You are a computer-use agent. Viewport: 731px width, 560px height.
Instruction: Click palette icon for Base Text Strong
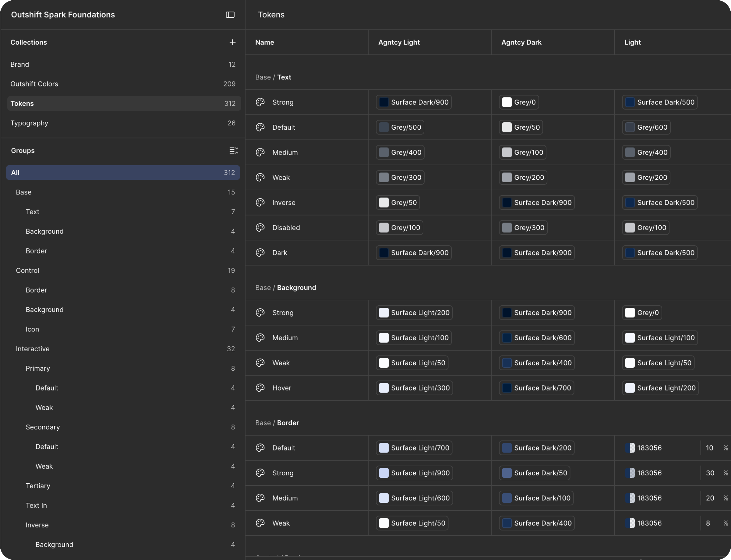coord(260,102)
